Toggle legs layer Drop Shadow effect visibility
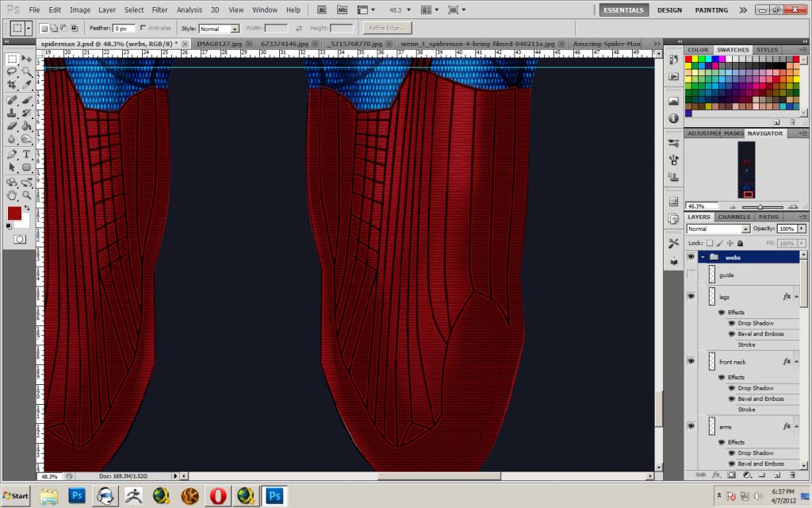 pyautogui.click(x=731, y=323)
